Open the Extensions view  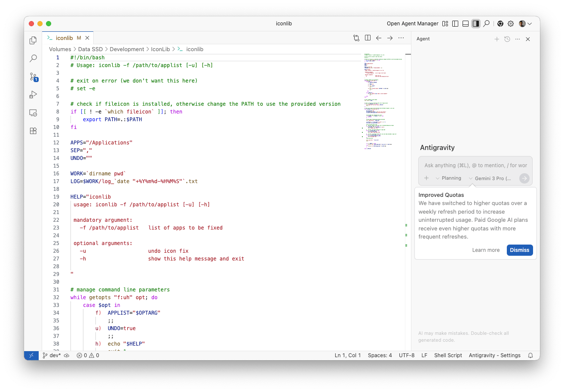[x=33, y=131]
